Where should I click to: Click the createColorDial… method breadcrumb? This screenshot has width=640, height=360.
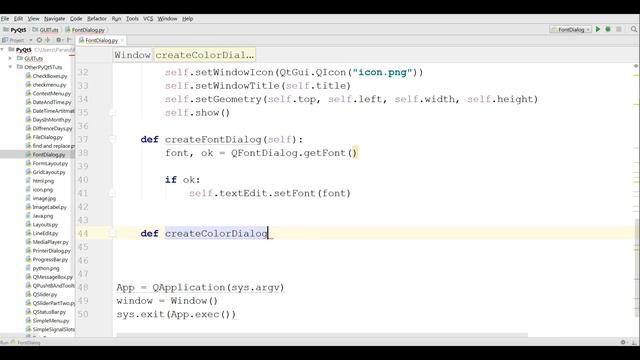[204, 55]
